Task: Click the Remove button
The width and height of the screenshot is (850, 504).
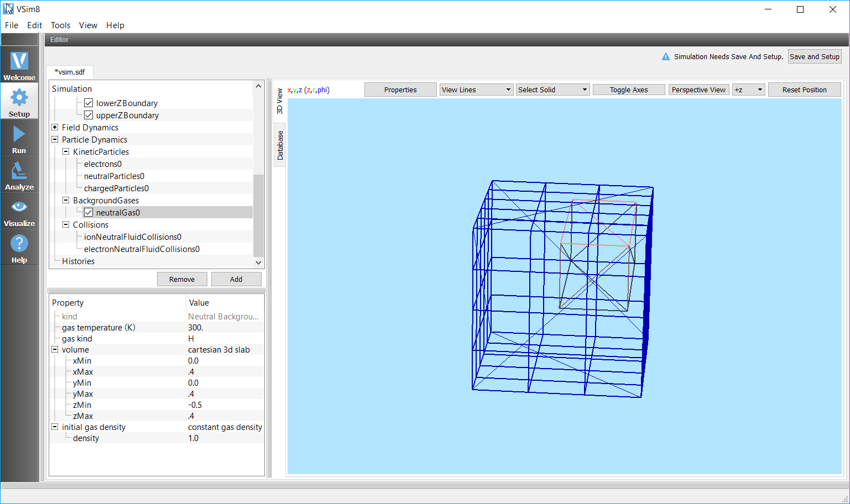Action: click(x=182, y=279)
